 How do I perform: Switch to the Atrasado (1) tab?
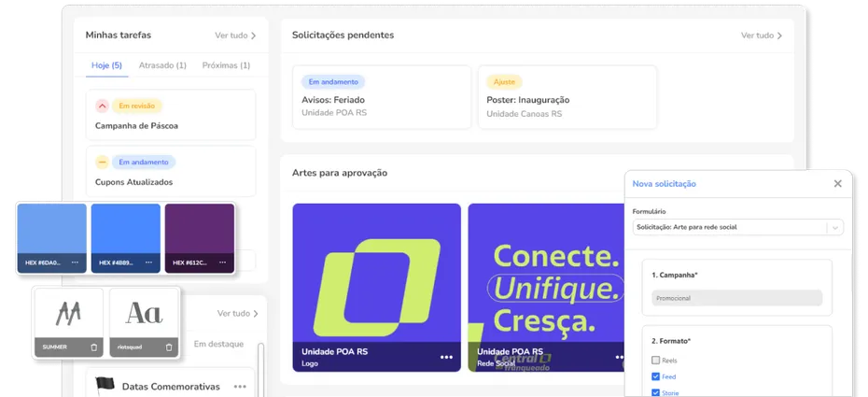pyautogui.click(x=162, y=65)
